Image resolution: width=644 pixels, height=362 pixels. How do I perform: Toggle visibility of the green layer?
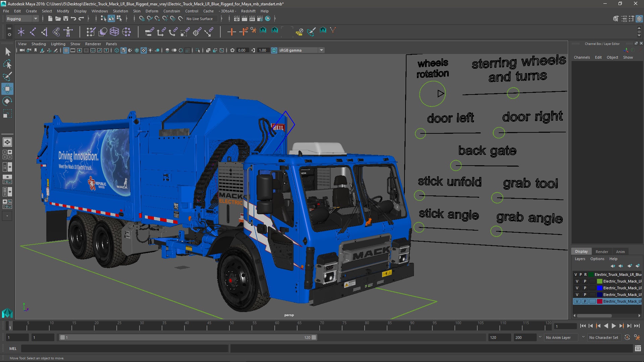pos(577,281)
